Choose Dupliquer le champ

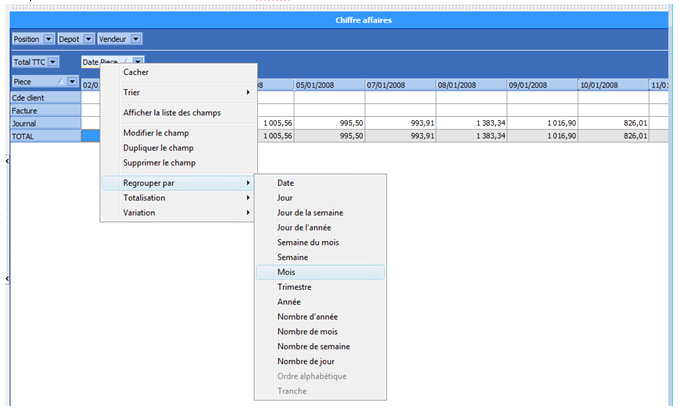point(157,148)
